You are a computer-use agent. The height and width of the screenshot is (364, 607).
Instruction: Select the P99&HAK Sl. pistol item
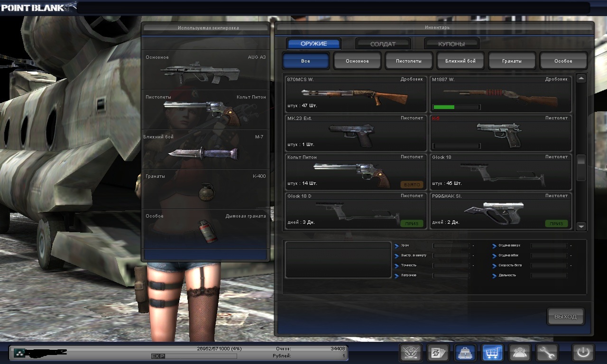click(x=500, y=210)
